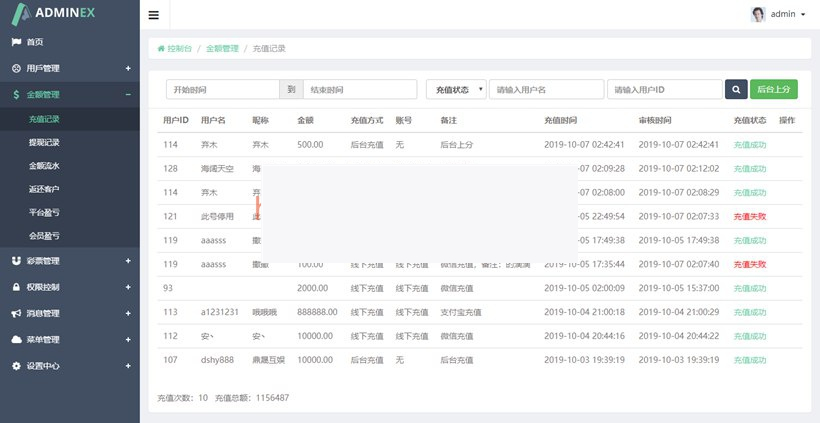
Task: Click the search magnifier button
Action: tap(736, 89)
